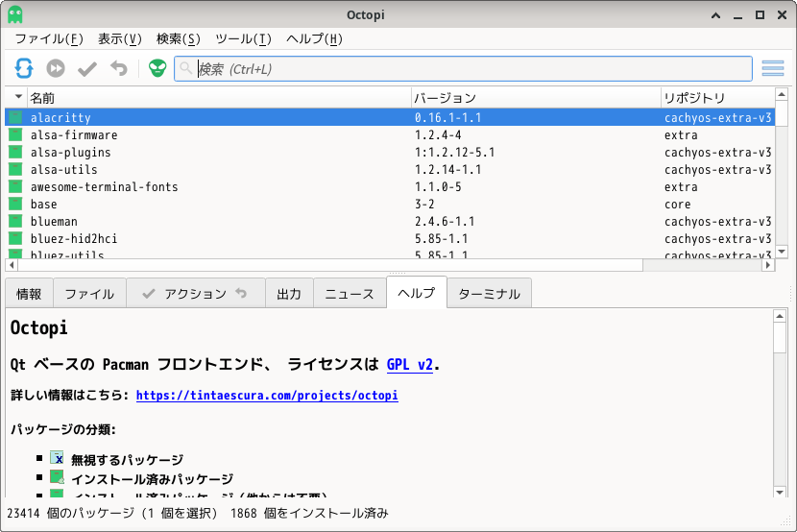Viewport: 797px width, 532px height.
Task: Click the bluez-hid2hci package status icon
Action: 15,238
